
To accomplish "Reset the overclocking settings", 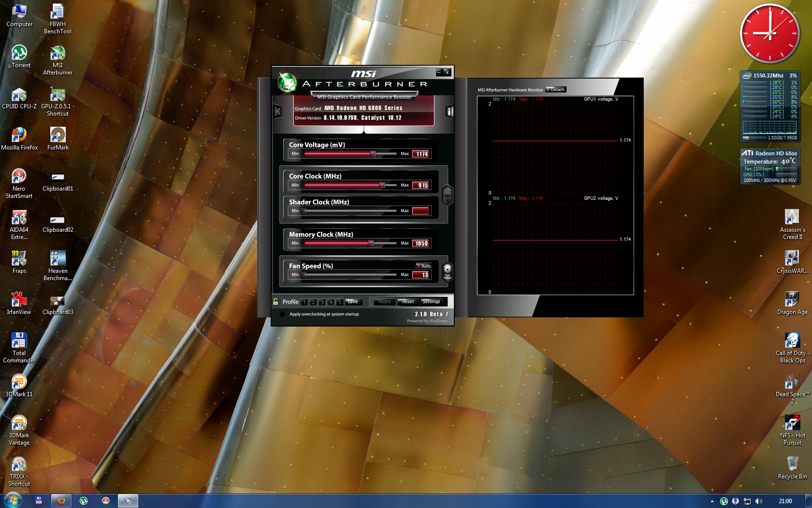I will click(x=408, y=302).
